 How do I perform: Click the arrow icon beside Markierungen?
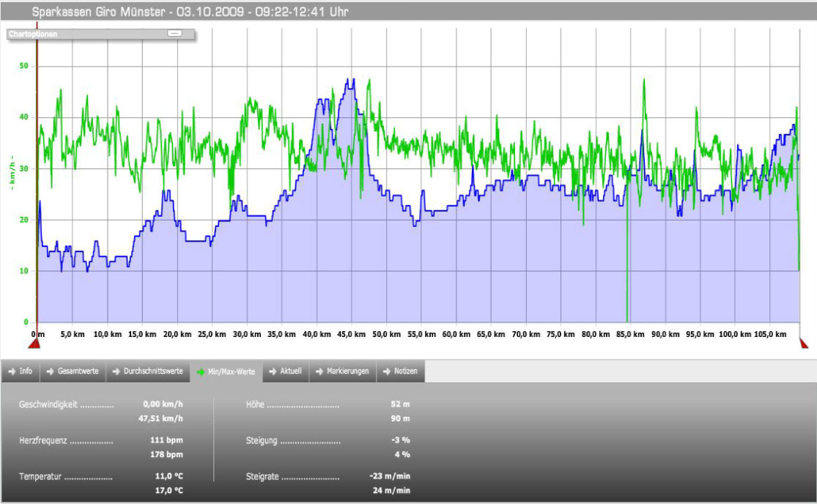click(319, 371)
